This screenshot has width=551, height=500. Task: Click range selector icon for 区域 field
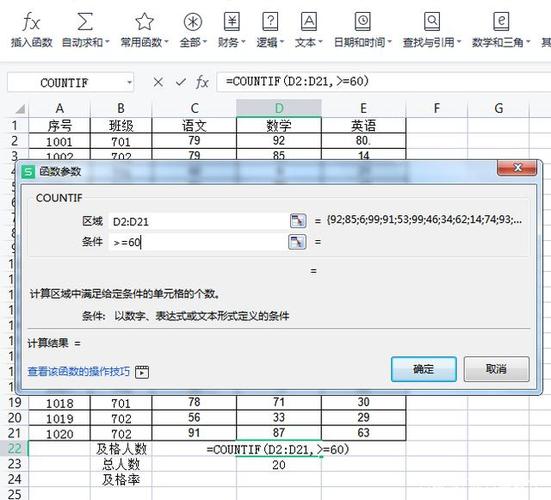(298, 221)
